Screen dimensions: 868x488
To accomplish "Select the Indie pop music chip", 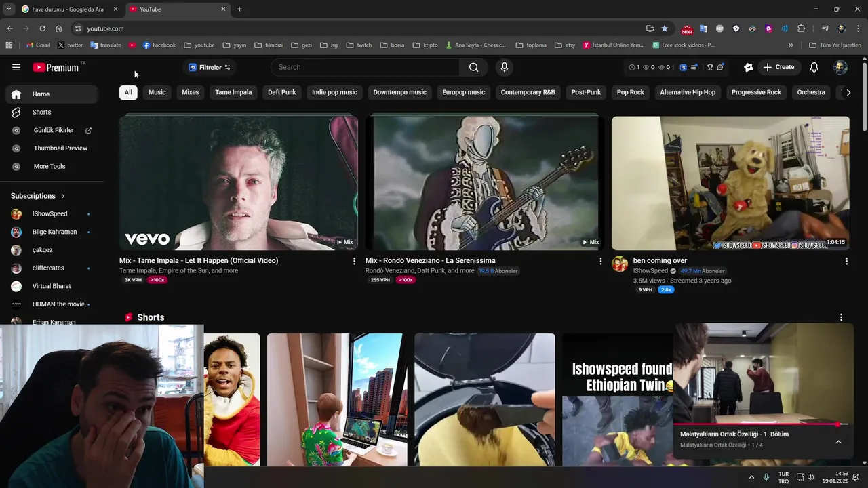I will pyautogui.click(x=334, y=92).
